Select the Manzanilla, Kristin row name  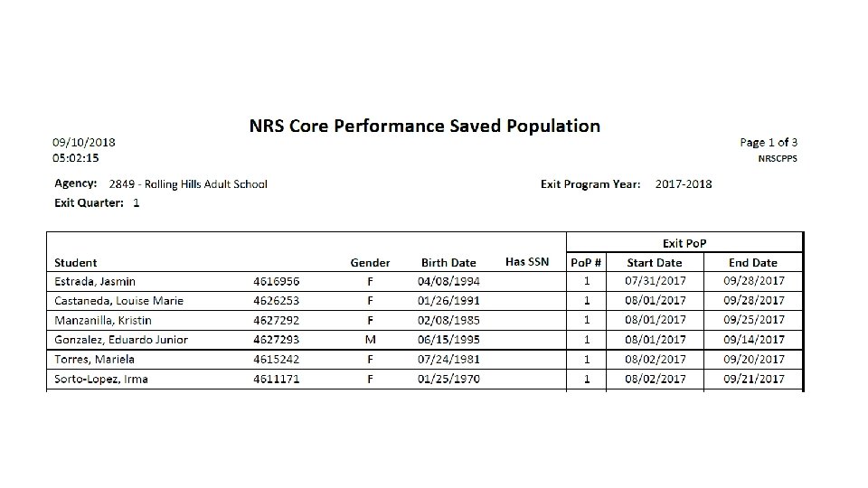coord(102,320)
